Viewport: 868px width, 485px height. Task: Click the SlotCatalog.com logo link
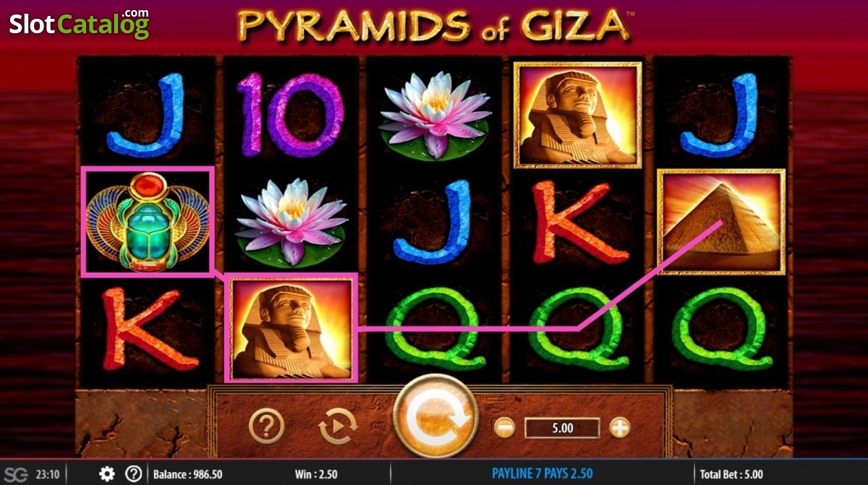pyautogui.click(x=80, y=23)
